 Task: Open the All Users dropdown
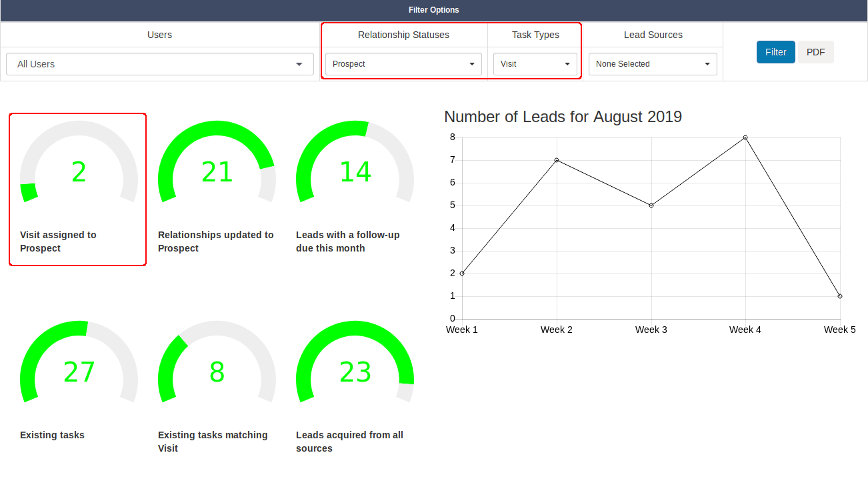[x=159, y=64]
